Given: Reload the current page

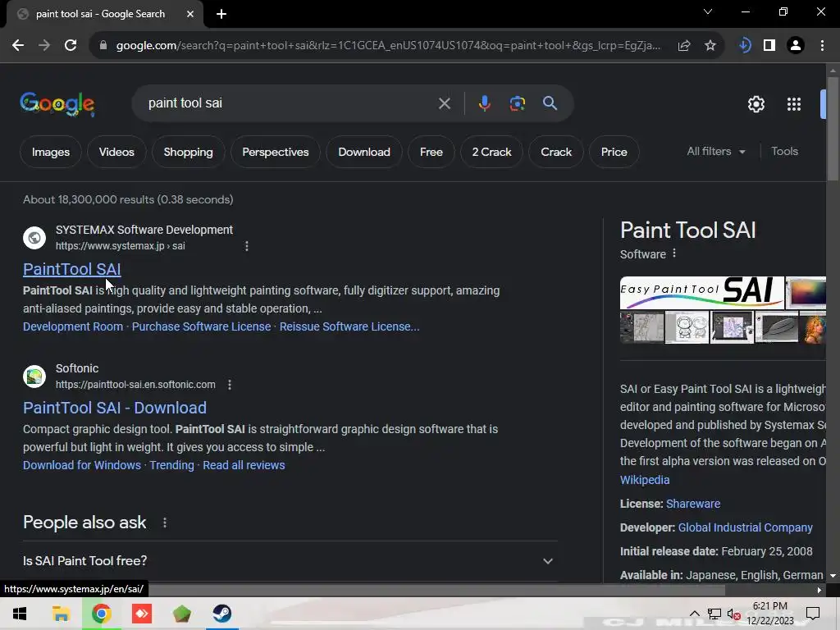Looking at the screenshot, I should pos(71,46).
